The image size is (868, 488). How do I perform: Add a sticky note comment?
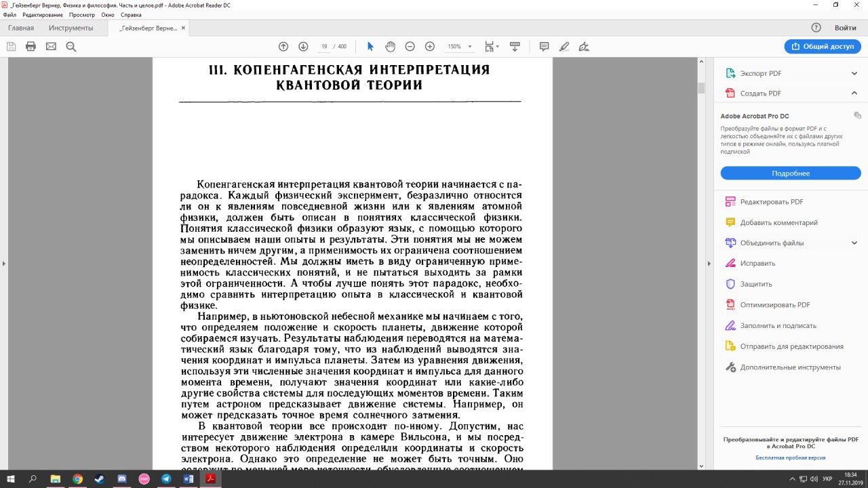[x=544, y=46]
